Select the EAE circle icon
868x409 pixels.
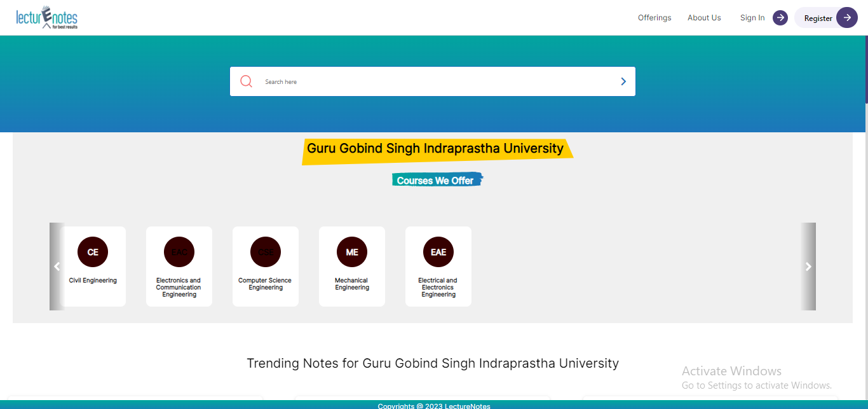(438, 252)
